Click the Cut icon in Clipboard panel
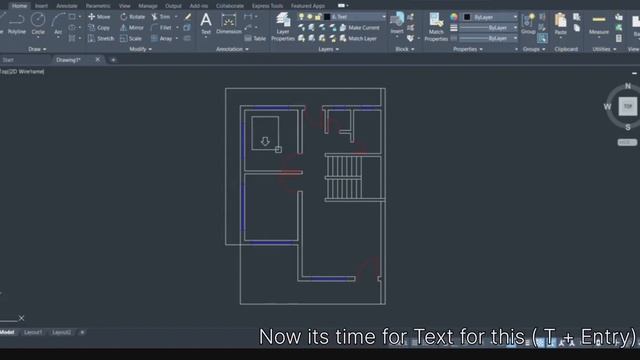Screen dimensions: 640x360 (x=577, y=17)
